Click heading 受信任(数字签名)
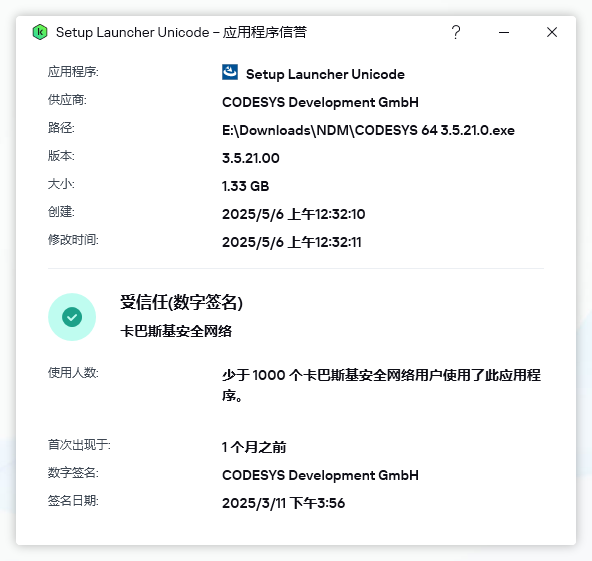This screenshot has width=592, height=561. 181,302
